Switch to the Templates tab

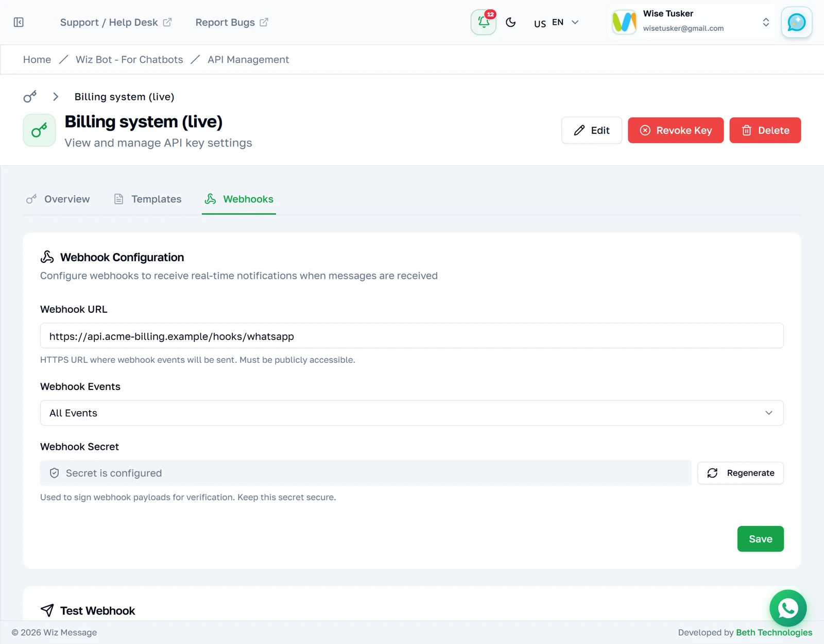point(147,199)
